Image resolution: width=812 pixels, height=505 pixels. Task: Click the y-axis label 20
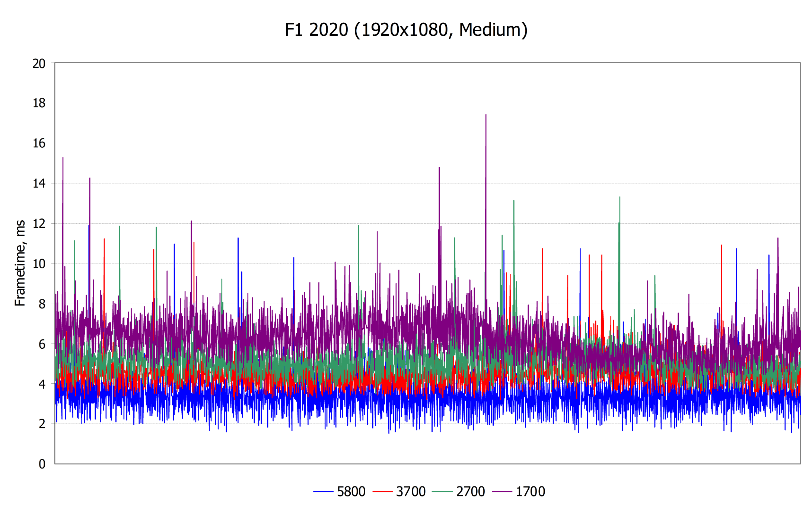(x=39, y=64)
